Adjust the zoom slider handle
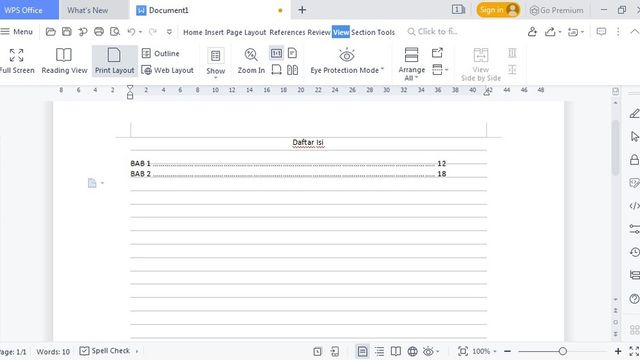 562,351
